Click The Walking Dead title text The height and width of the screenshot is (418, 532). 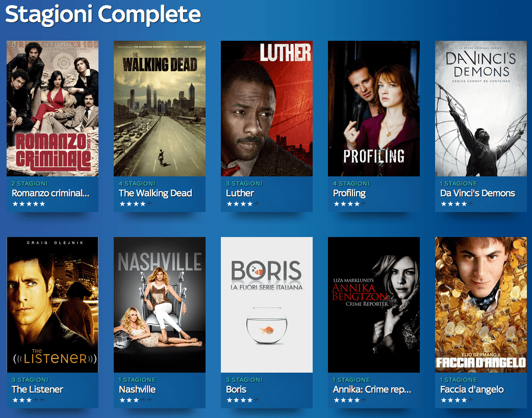click(156, 193)
